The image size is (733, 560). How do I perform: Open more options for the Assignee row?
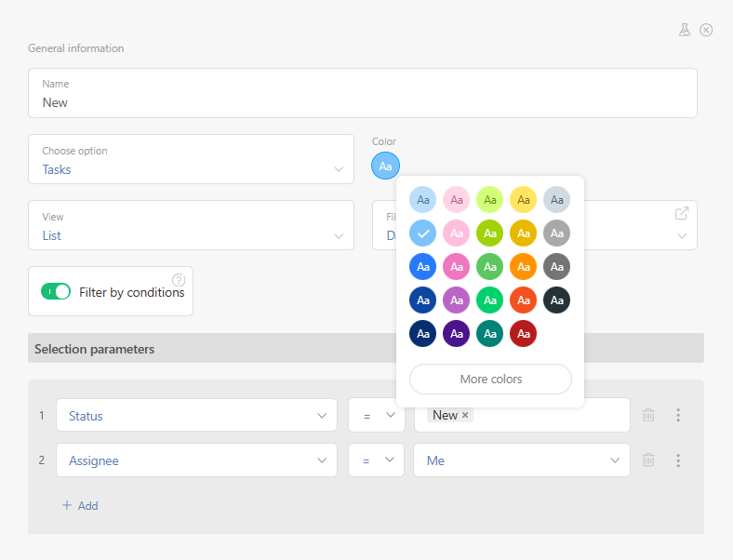(678, 460)
